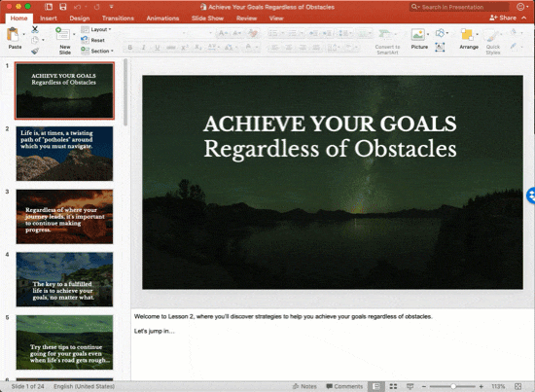Open the Arrange dropdown arrow
The height and width of the screenshot is (392, 535).
[477, 34]
